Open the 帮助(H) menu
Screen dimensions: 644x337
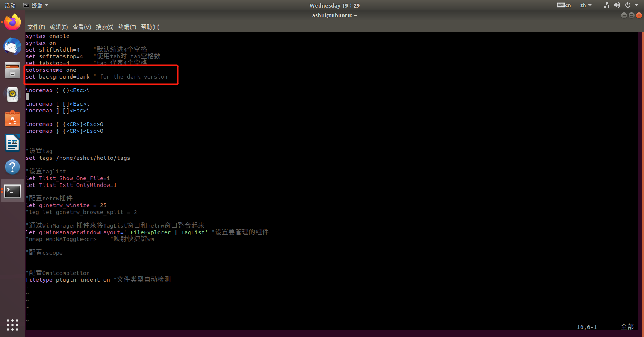point(150,27)
